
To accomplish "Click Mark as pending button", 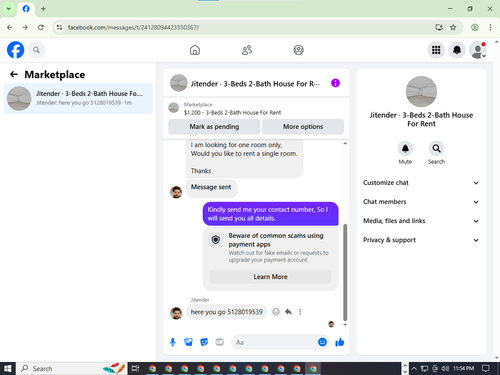I will (214, 127).
